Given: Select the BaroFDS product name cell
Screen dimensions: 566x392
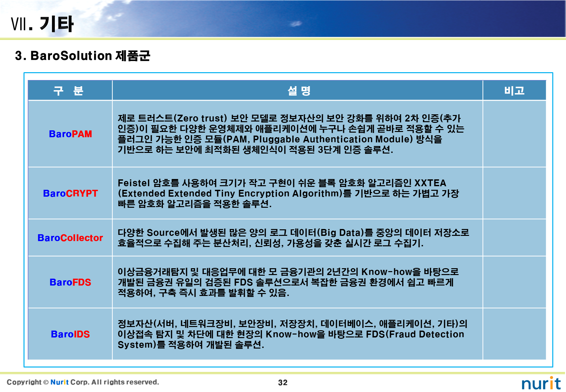Looking at the screenshot, I should pyautogui.click(x=70, y=282).
